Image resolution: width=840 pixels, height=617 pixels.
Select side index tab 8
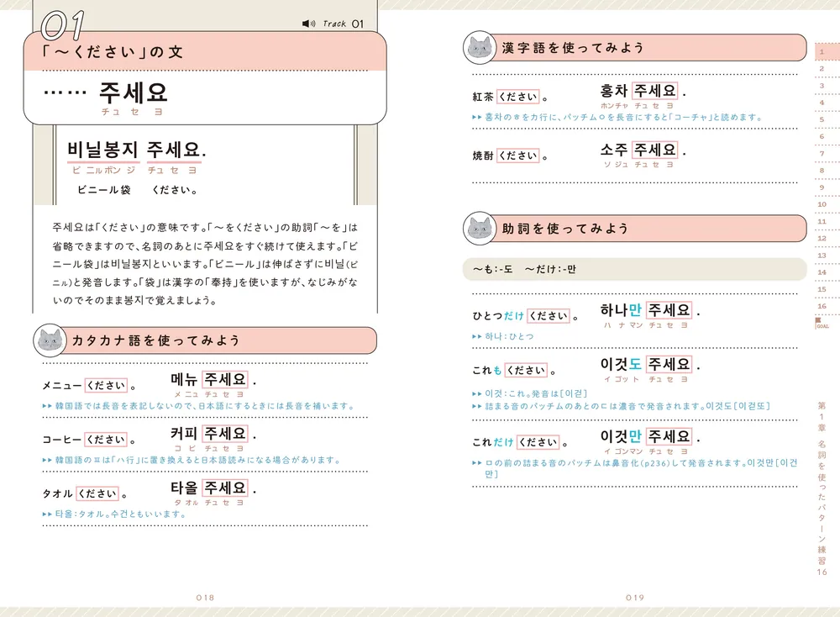point(822,171)
